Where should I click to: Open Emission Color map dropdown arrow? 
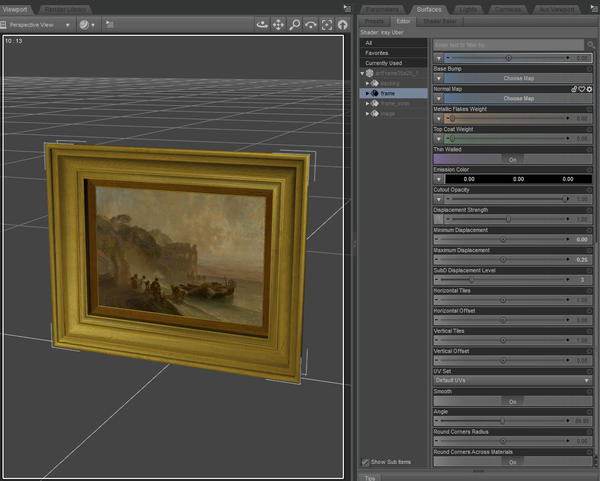(439, 179)
